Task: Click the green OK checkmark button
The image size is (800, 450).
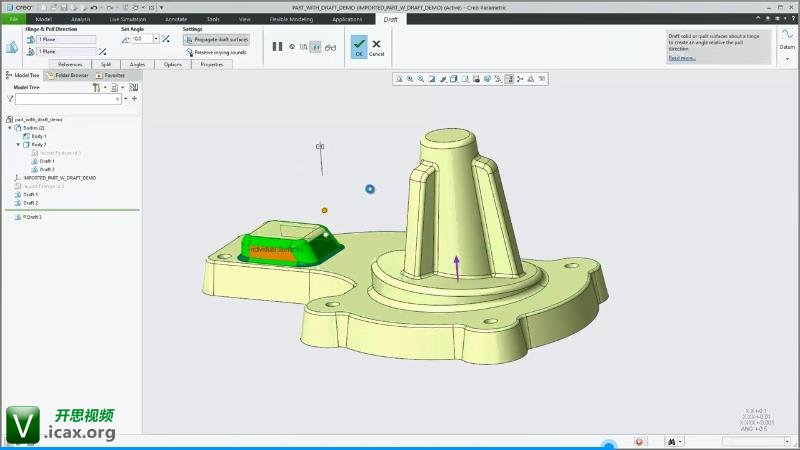Action: [x=358, y=45]
